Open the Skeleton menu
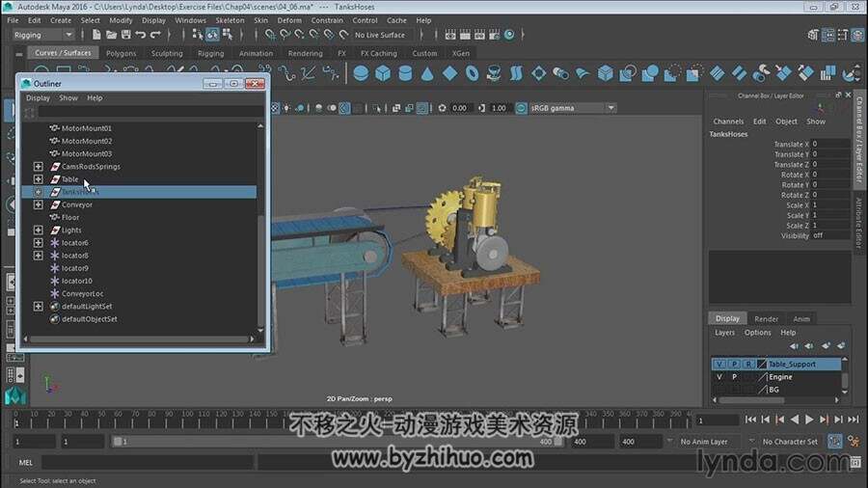868x488 pixels. point(230,20)
